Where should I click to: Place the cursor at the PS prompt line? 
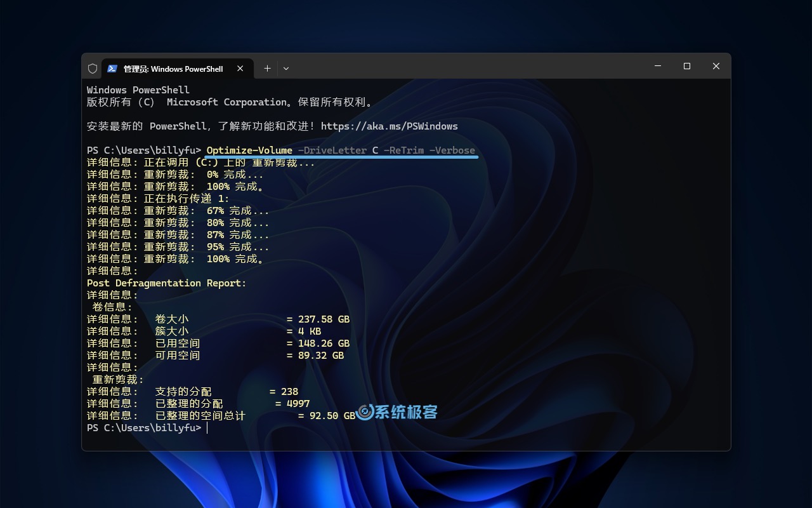[206, 427]
